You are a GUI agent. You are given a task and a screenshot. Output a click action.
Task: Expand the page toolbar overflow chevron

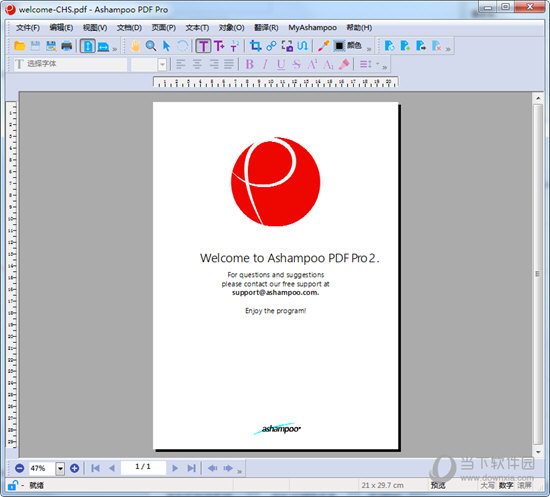point(448,49)
